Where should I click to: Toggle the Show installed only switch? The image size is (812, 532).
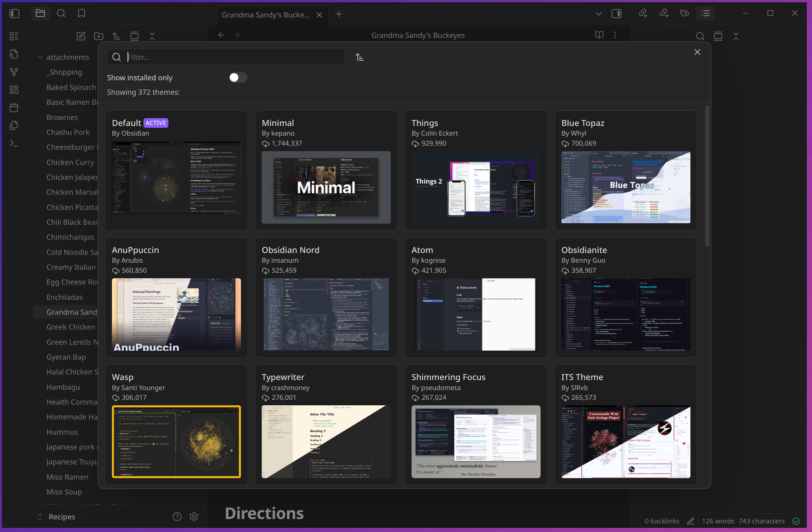[x=238, y=77]
